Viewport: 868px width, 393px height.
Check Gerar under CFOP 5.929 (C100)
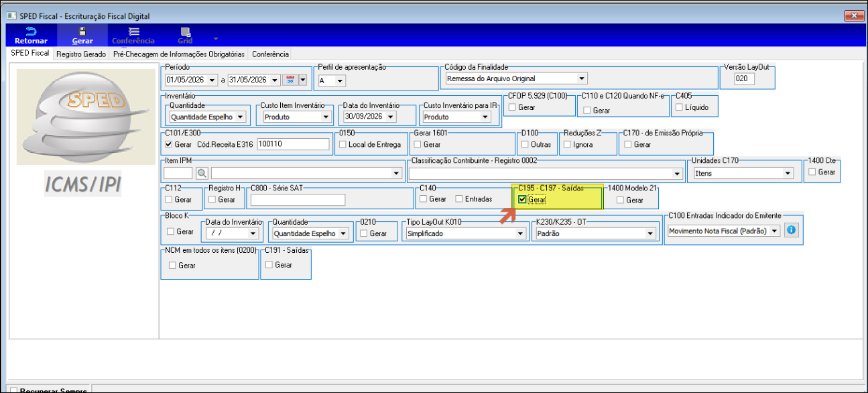click(512, 107)
